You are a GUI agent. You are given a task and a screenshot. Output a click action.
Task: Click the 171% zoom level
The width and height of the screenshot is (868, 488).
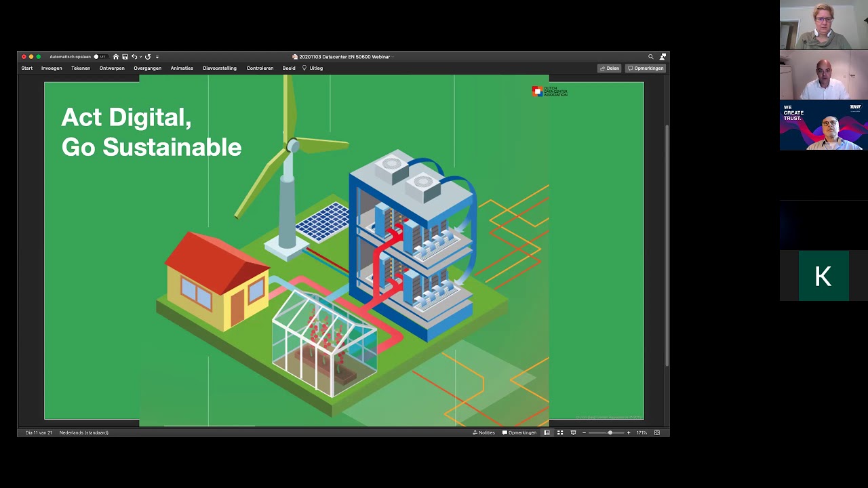[642, 432]
